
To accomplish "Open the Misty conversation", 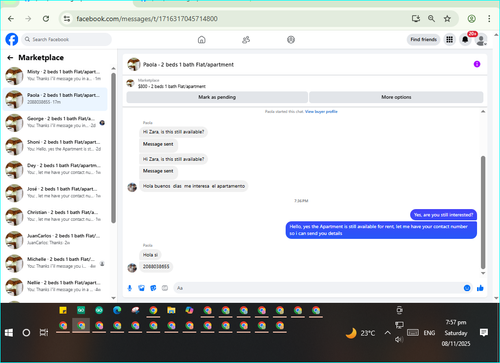I will 55,75.
